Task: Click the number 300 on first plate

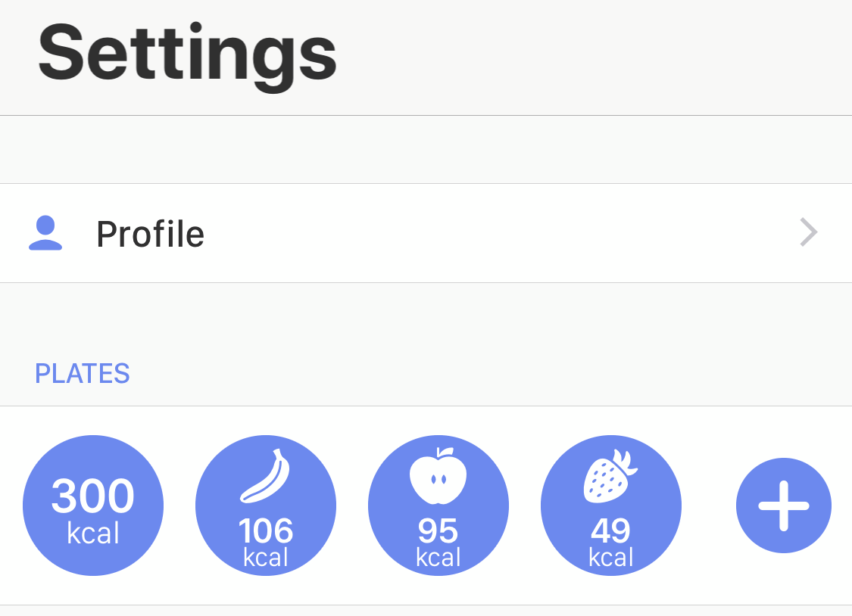Action: 93,496
